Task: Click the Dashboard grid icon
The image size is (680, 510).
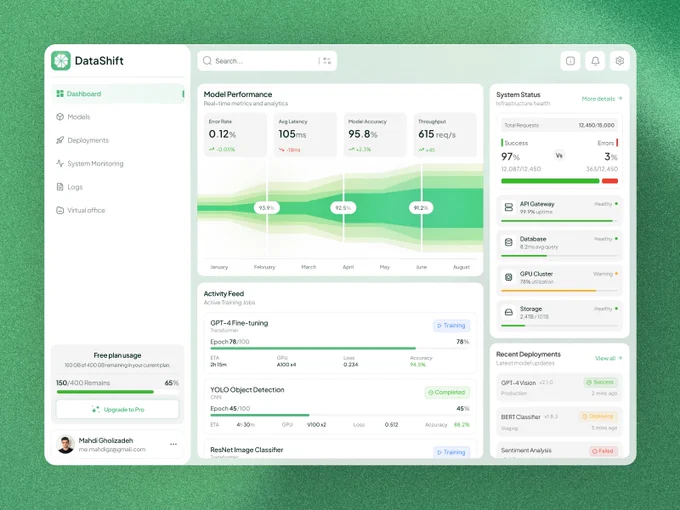Action: [x=60, y=94]
